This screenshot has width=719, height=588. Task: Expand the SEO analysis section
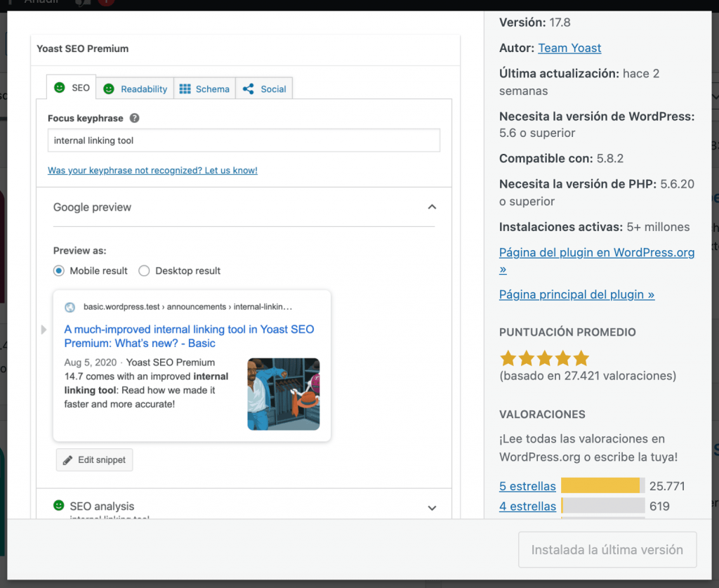pos(432,508)
